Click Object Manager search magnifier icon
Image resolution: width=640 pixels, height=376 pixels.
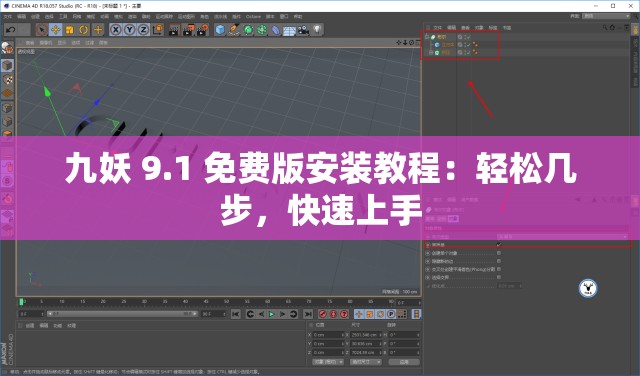tap(605, 27)
